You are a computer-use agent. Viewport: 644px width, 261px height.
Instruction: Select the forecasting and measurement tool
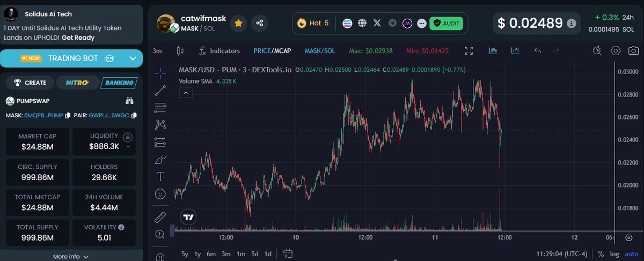click(160, 142)
